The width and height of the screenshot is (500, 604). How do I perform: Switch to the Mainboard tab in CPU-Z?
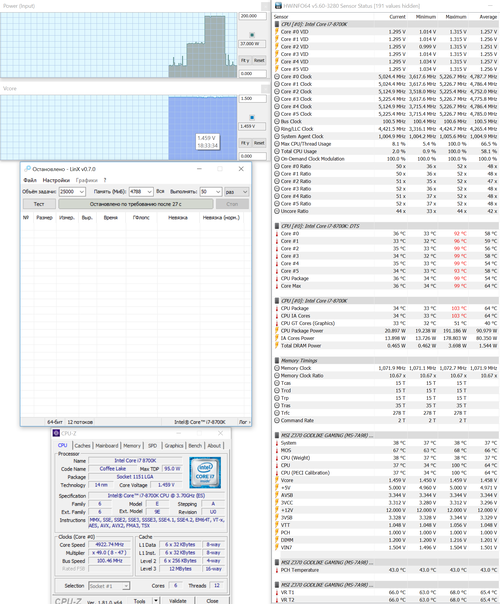tap(107, 445)
